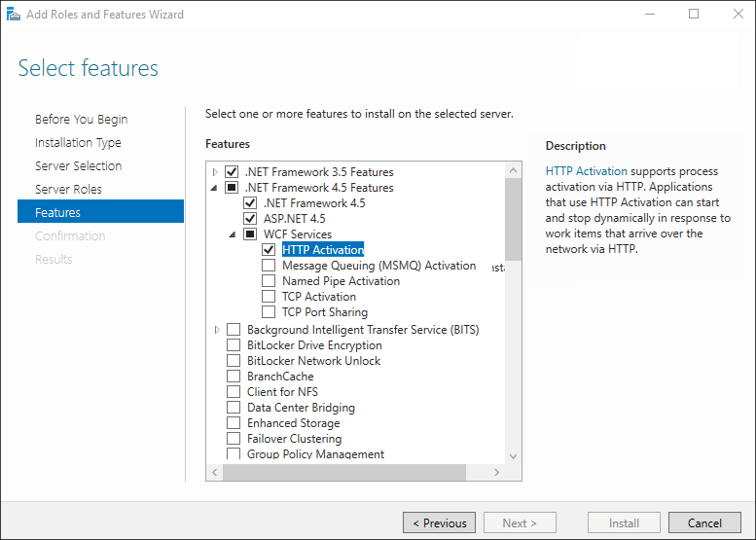The height and width of the screenshot is (540, 756).
Task: Uncheck the HTTP Activation checkbox
Action: coord(269,250)
